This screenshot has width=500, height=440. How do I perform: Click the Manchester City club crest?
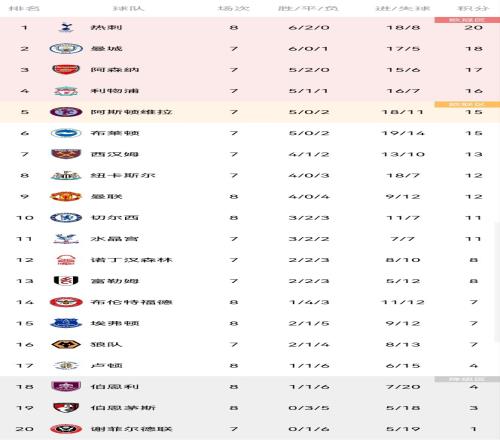tap(66, 49)
